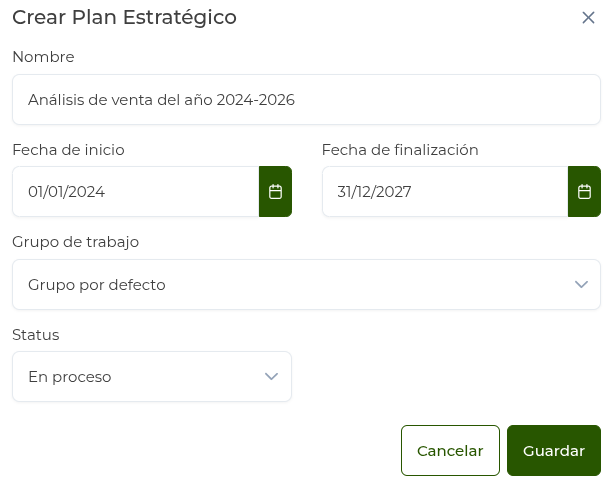The image size is (614, 482).
Task: Click the Crear Plan Estratégico title
Action: (x=124, y=17)
